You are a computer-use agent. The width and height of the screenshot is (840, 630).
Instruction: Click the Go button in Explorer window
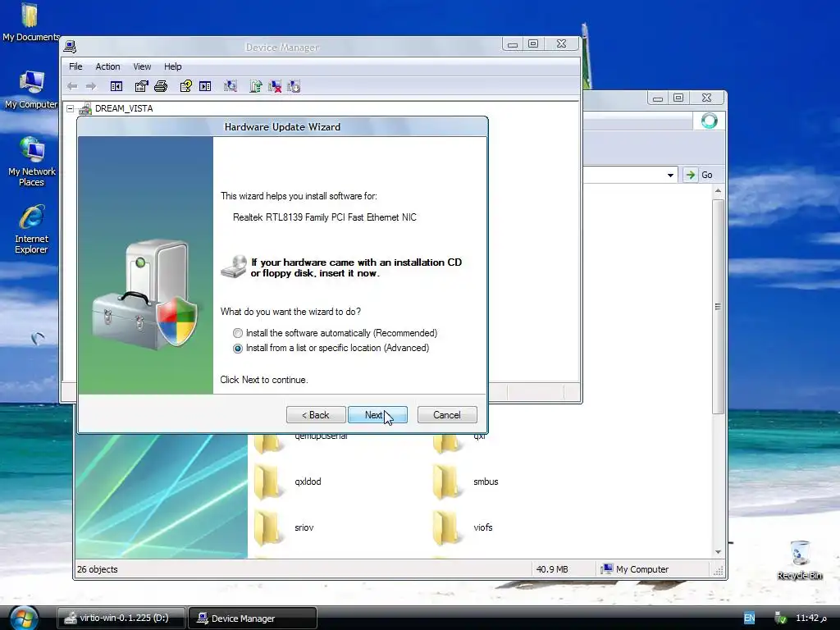point(700,175)
